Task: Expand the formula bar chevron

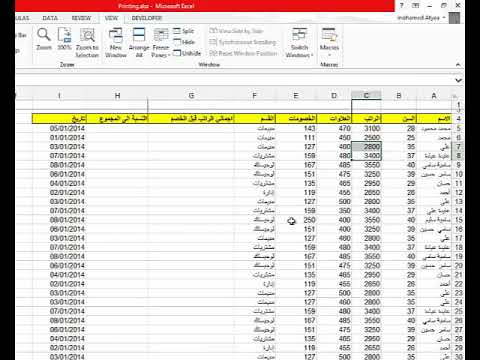Action: (458, 80)
